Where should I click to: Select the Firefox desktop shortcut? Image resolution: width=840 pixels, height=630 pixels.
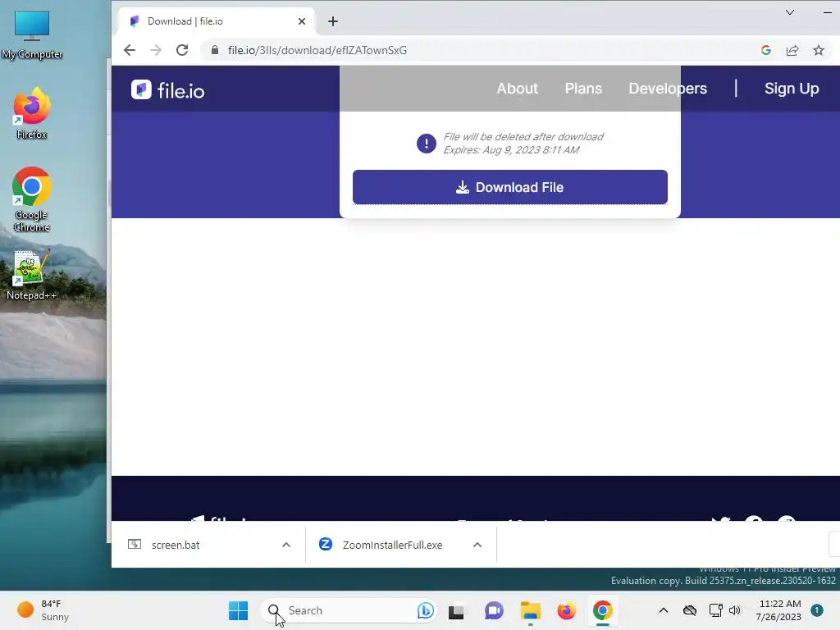pyautogui.click(x=32, y=113)
